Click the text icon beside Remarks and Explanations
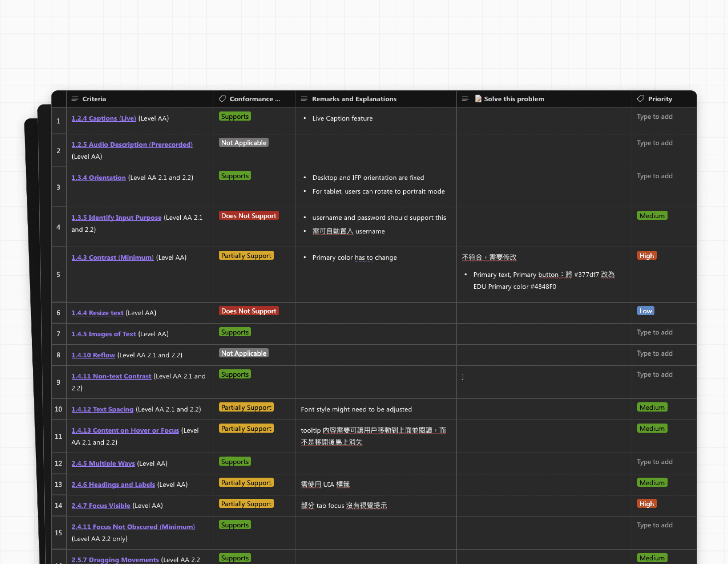The width and height of the screenshot is (728, 564). pos(304,99)
